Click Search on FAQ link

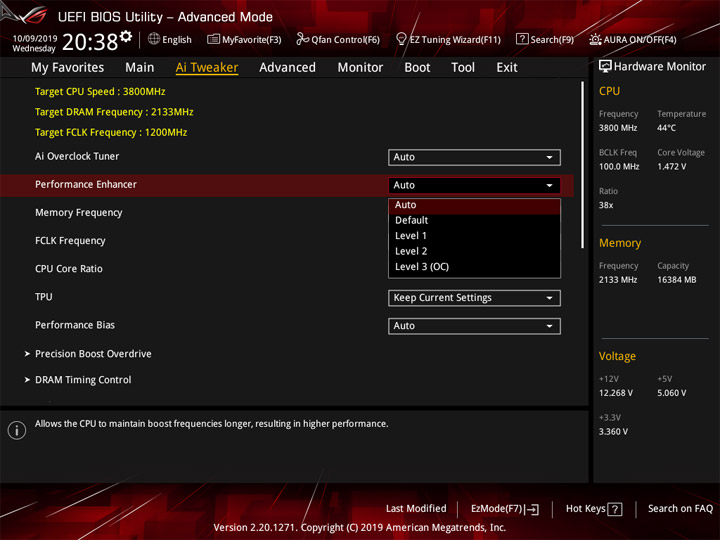(x=681, y=509)
